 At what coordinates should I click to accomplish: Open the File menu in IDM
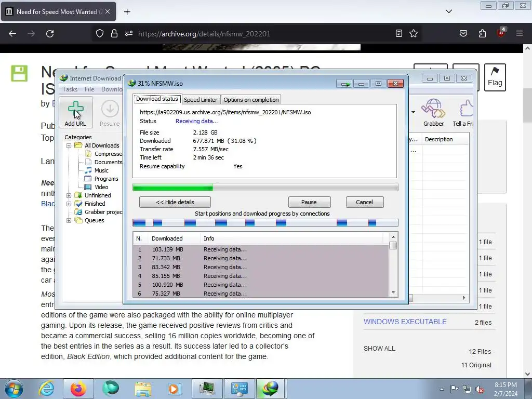(x=89, y=89)
